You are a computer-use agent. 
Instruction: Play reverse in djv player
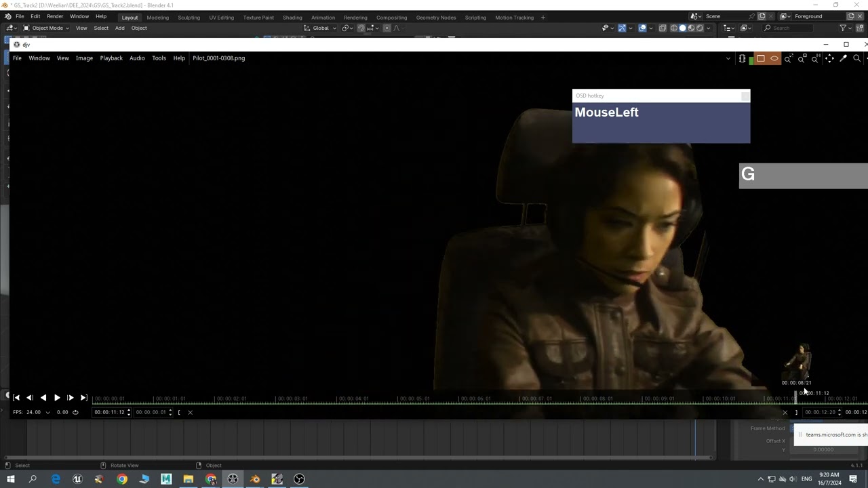(43, 398)
